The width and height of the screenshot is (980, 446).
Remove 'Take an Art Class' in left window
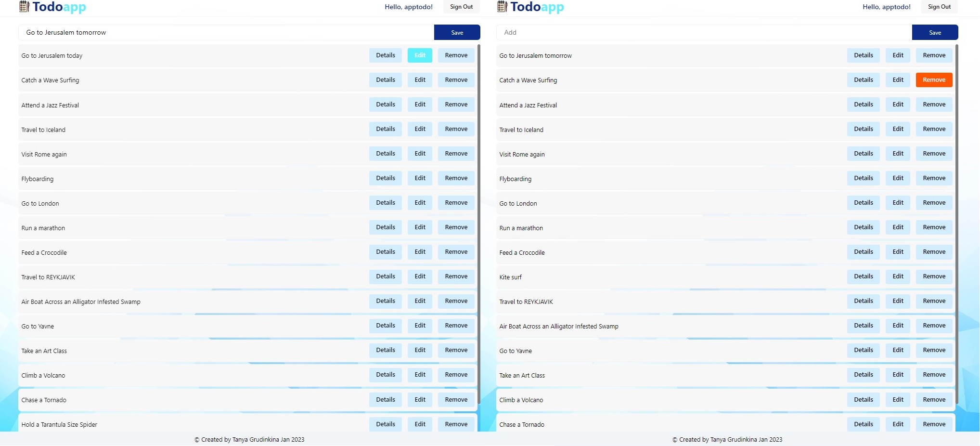tap(456, 350)
